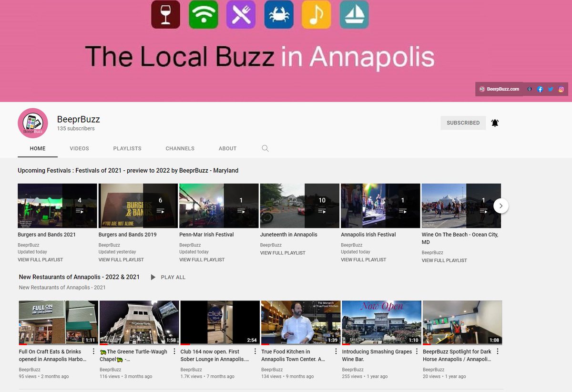This screenshot has height=392, width=572.
Task: Open Wine On The Beach playlist thumbnail
Action: click(x=461, y=206)
